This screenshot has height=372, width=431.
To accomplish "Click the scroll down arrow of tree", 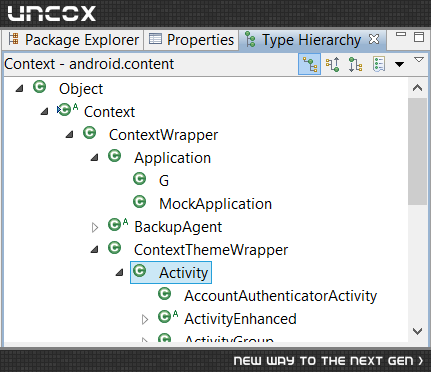I will [417, 331].
